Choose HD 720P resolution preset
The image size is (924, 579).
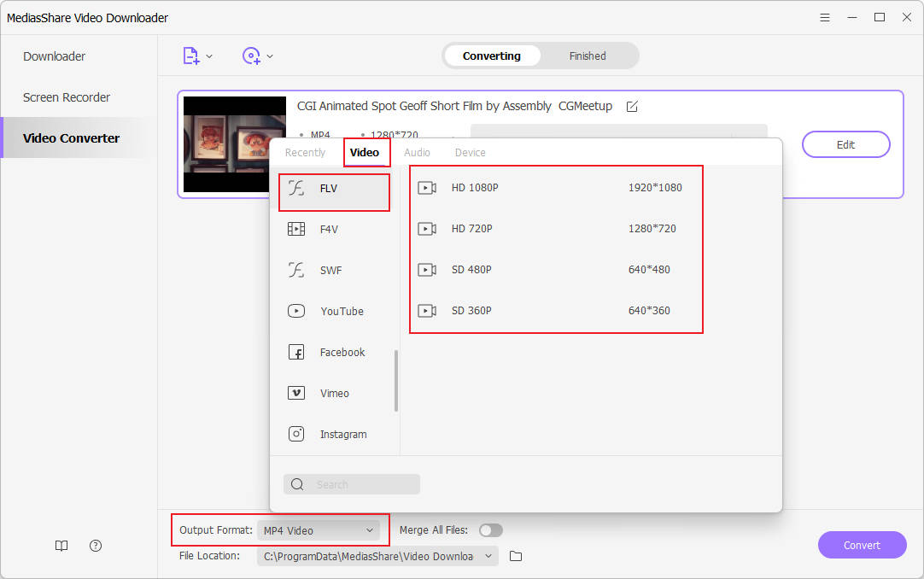[x=471, y=229]
